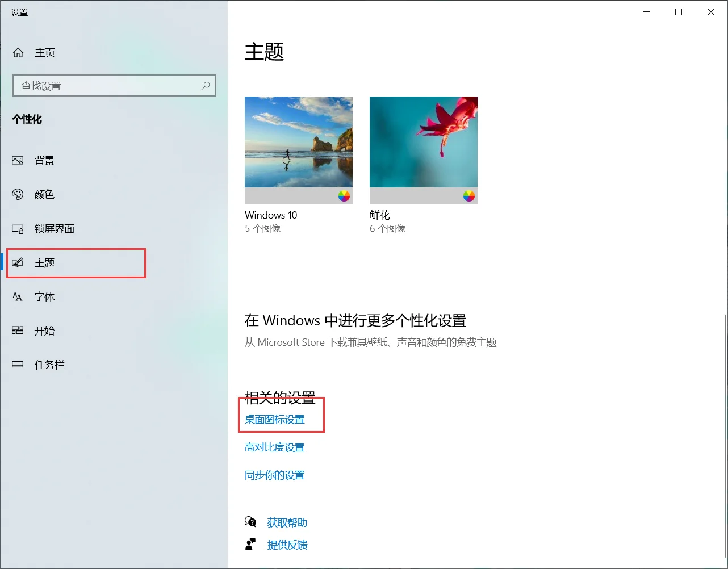The height and width of the screenshot is (569, 728).
Task: Open 任务栏 (Taskbar) settings
Action: [x=18, y=365]
